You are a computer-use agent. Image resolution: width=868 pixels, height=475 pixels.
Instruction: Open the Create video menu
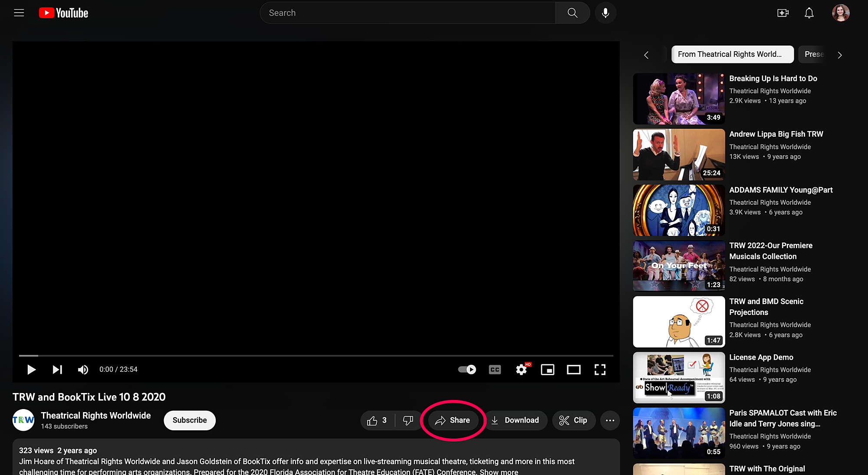(783, 13)
